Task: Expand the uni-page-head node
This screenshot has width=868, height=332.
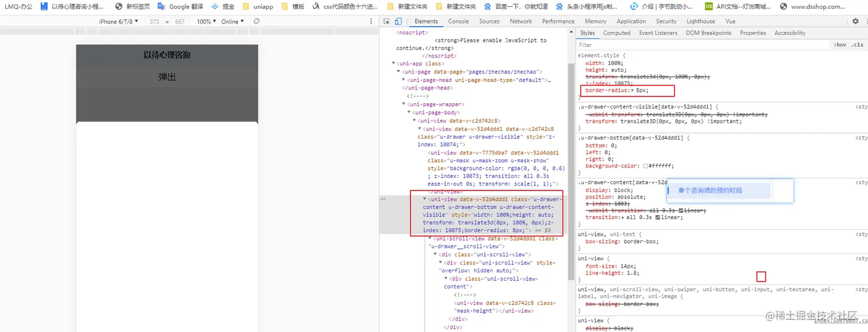Action: coord(404,80)
